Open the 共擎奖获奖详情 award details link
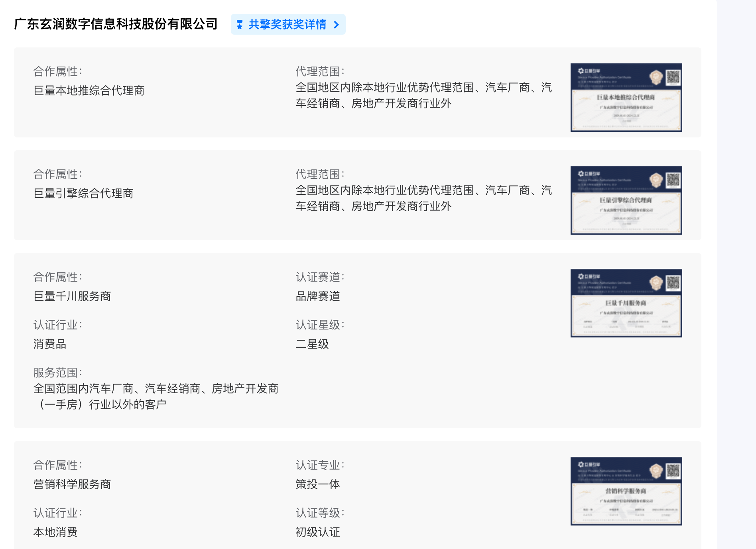This screenshot has width=756, height=549. (288, 24)
